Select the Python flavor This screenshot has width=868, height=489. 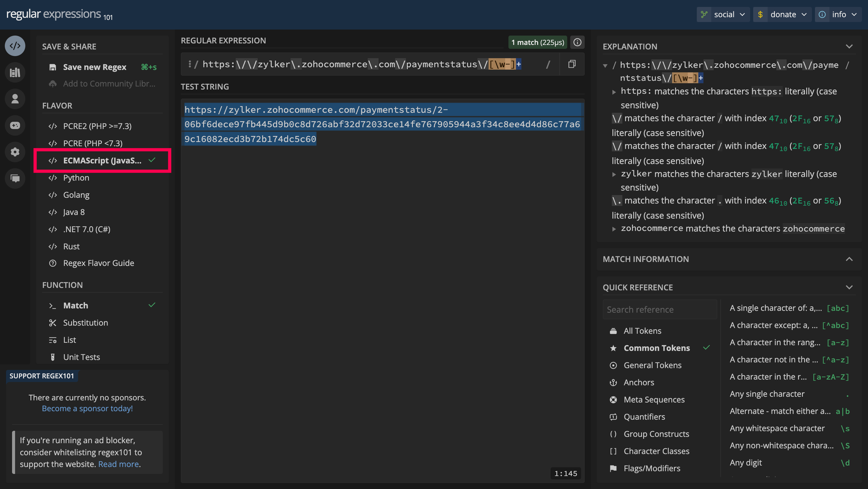pos(76,178)
